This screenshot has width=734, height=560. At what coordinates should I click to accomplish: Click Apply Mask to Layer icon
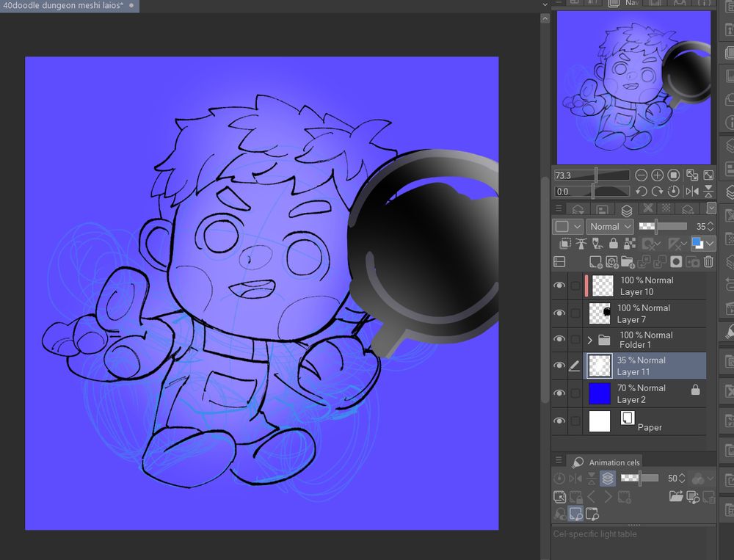coord(692,262)
